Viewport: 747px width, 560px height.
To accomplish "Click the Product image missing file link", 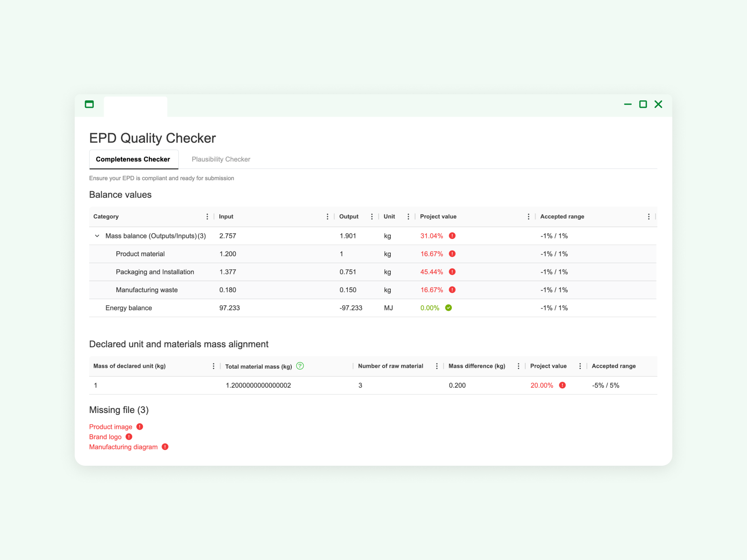I will (111, 427).
